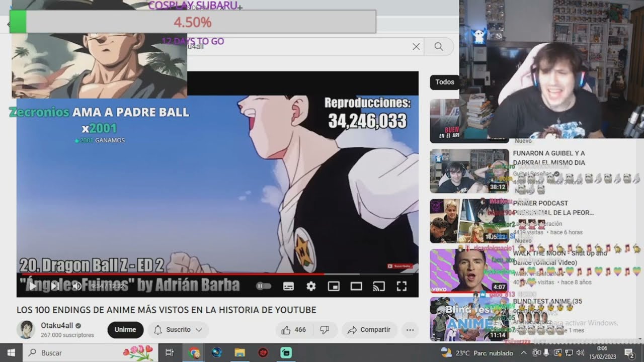
Task: Click the video title LOS 100 ENDINGS
Action: click(x=167, y=310)
